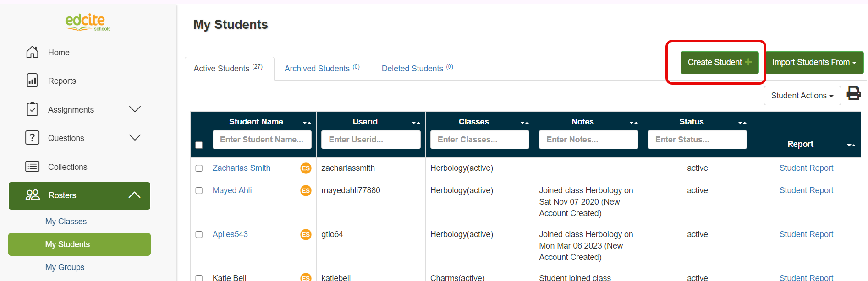Open the Student Actions dropdown
This screenshot has height=281, width=868.
802,96
